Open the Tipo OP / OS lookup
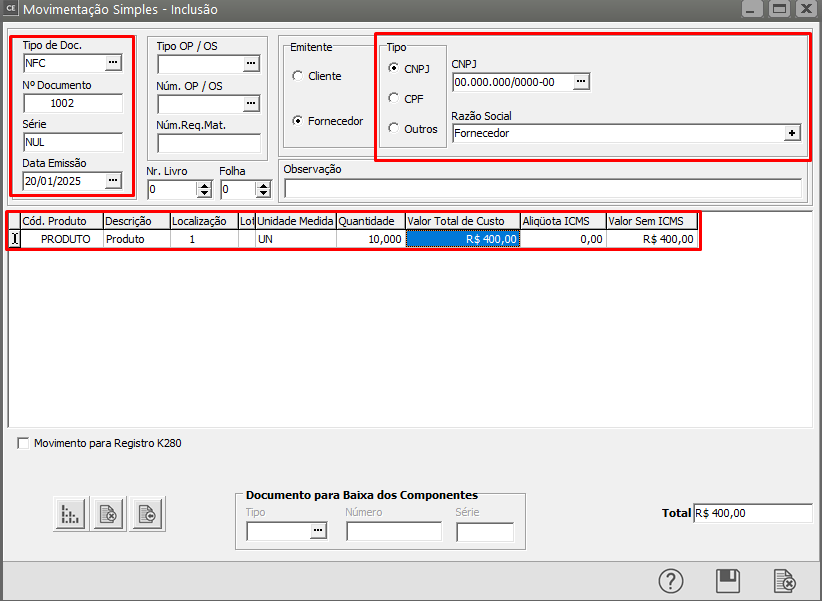 pyautogui.click(x=251, y=63)
